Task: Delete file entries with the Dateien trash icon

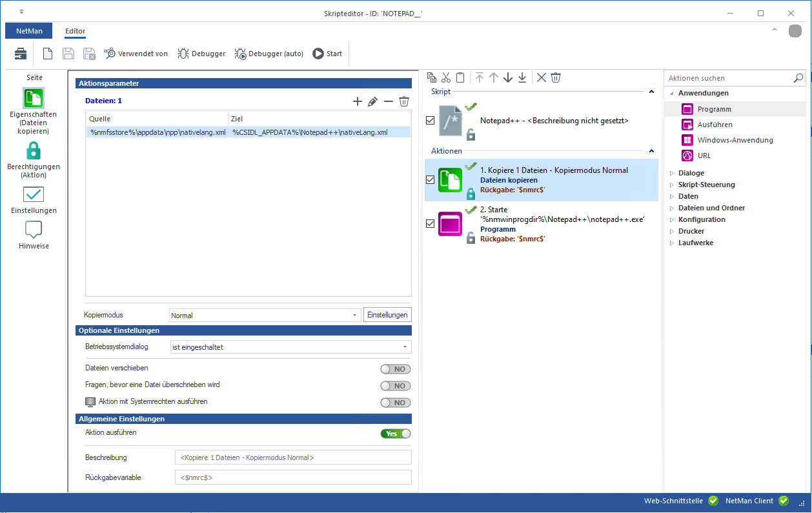Action: (x=404, y=101)
